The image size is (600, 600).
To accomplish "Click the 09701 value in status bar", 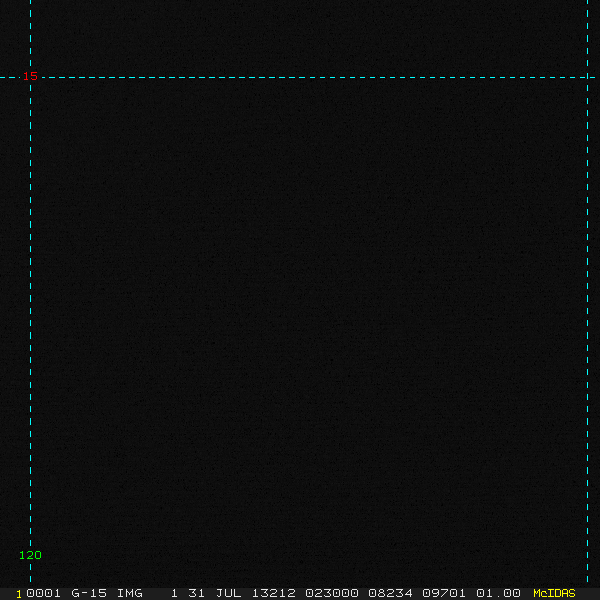I will [443, 593].
